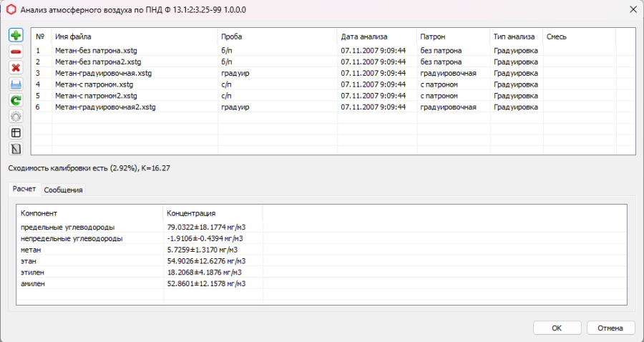Click the Проба column header
The image size is (644, 342).
(x=277, y=36)
